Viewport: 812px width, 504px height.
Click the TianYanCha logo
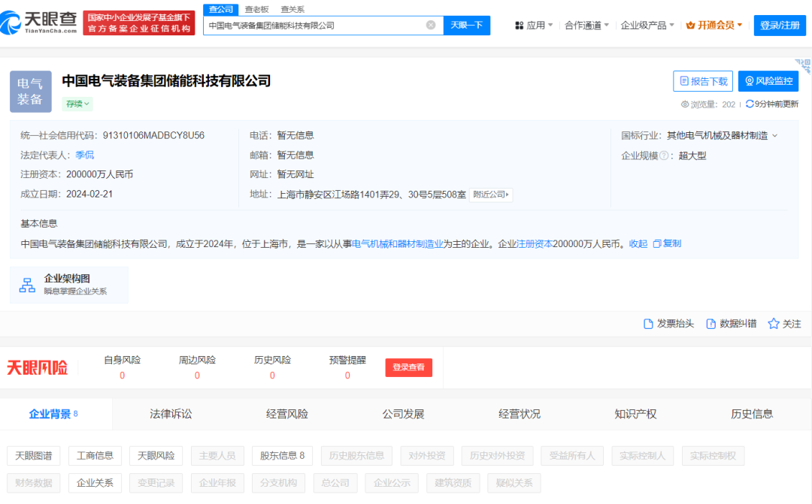coord(39,23)
